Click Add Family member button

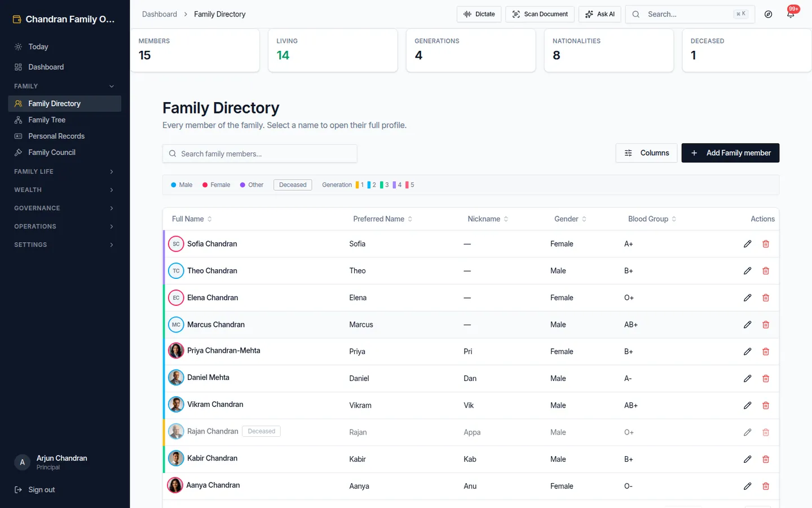pos(730,153)
